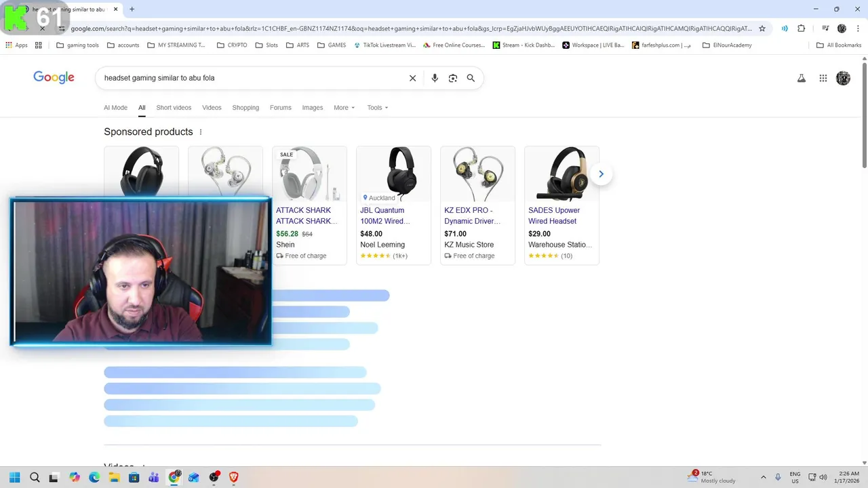Open Task View on taskbar
Viewport: 868px width, 488px height.
(54, 477)
